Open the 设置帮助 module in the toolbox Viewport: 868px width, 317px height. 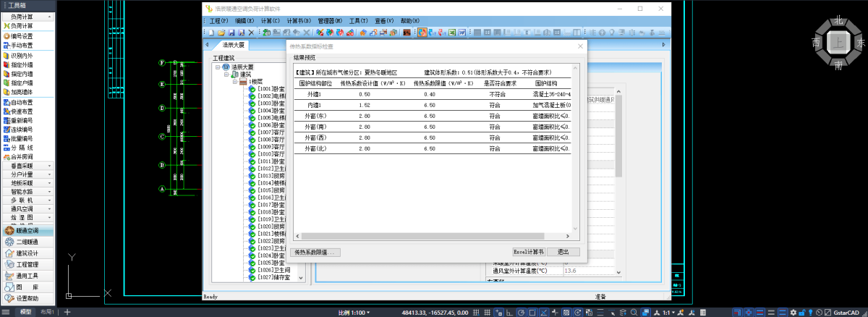pos(29,298)
